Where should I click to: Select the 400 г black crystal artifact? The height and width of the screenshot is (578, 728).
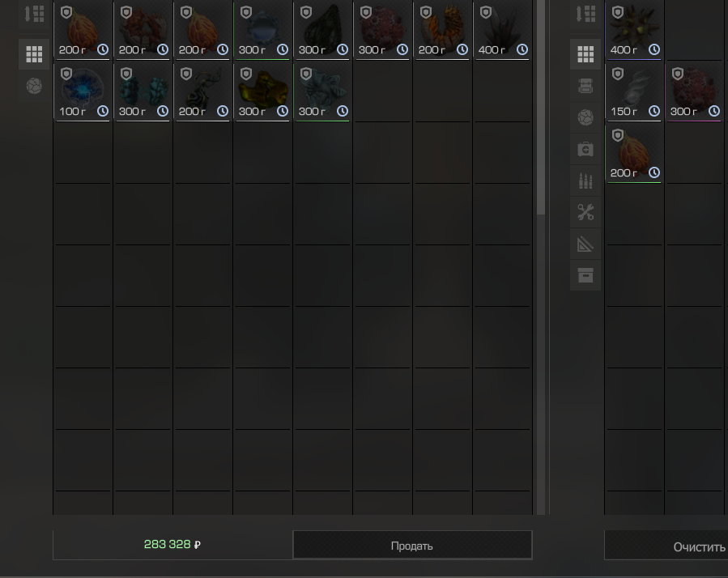coord(502,30)
